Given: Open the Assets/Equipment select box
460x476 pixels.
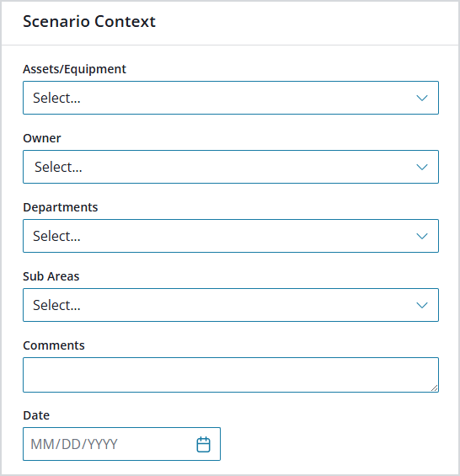Looking at the screenshot, I should [231, 98].
